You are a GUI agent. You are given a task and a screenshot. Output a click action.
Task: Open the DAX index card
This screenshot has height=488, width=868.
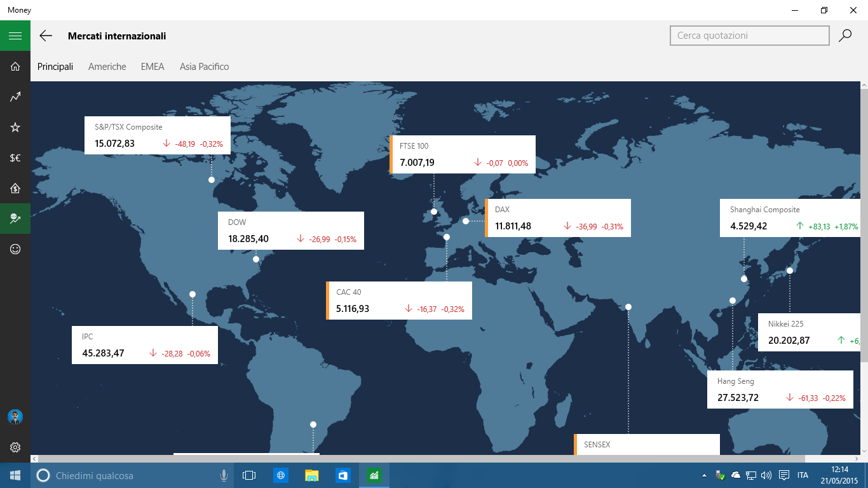click(558, 218)
